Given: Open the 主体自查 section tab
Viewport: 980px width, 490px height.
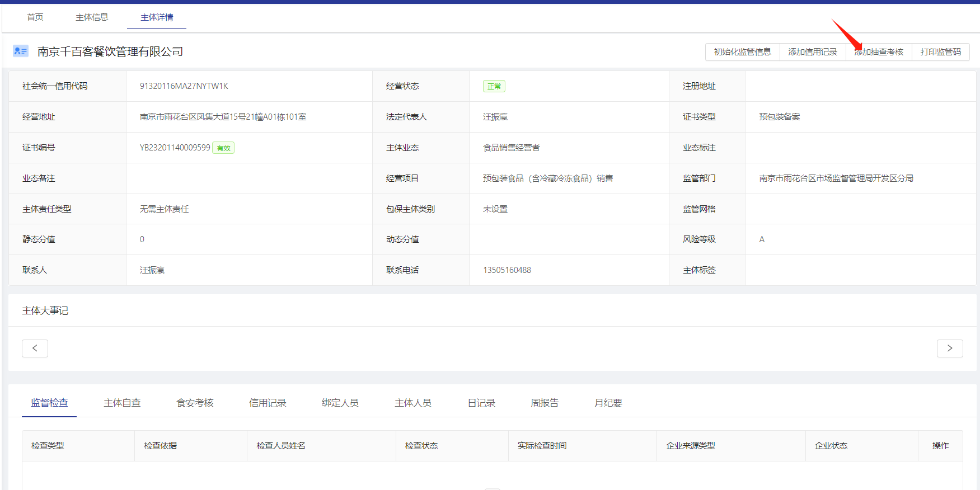Looking at the screenshot, I should (122, 403).
